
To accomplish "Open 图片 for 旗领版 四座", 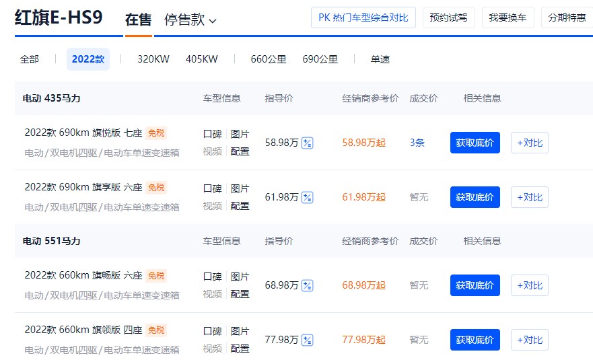I will (x=240, y=331).
